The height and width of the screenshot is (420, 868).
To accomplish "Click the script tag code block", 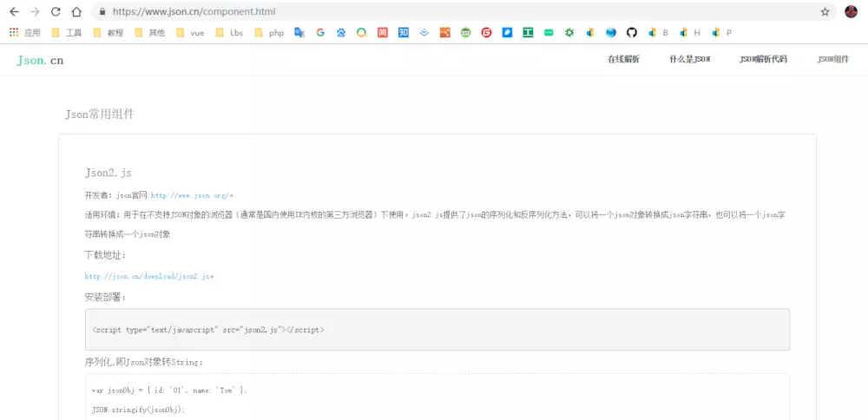I will 437,329.
